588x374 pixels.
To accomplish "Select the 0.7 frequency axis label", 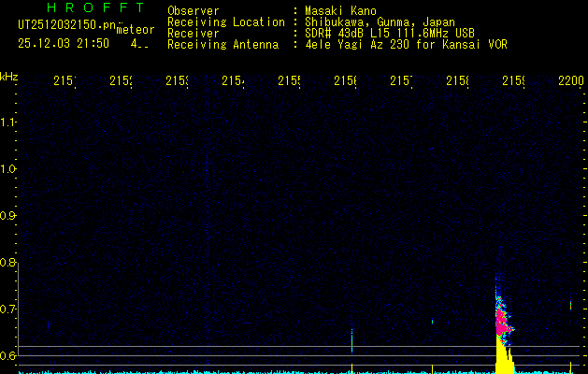I will pos(9,309).
